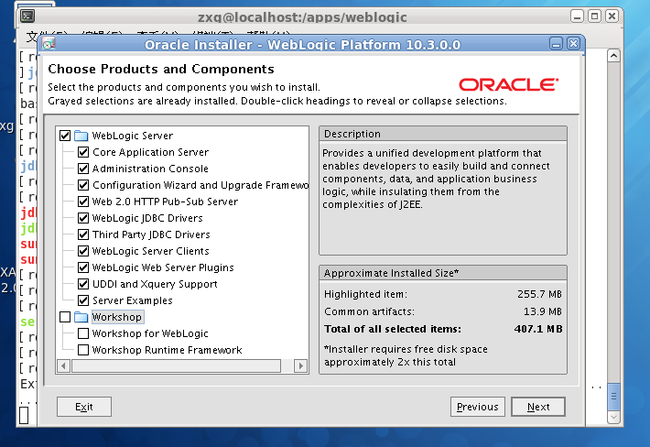Toggle Administration Console checkbox
This screenshot has width=650, height=447.
[83, 169]
